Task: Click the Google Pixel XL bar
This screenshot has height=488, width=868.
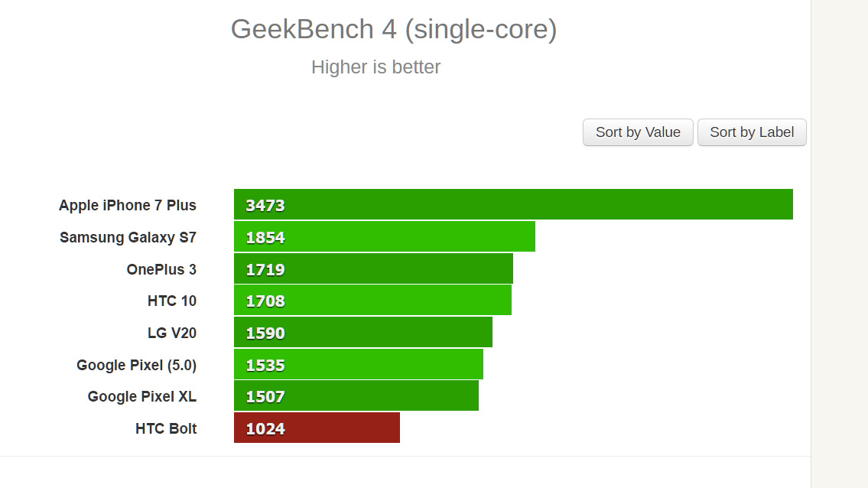Action: (356, 396)
